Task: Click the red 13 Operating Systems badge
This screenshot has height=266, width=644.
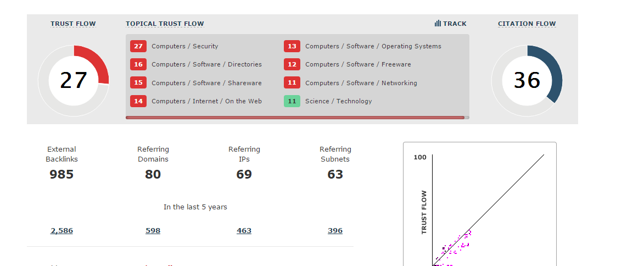Action: 292,46
